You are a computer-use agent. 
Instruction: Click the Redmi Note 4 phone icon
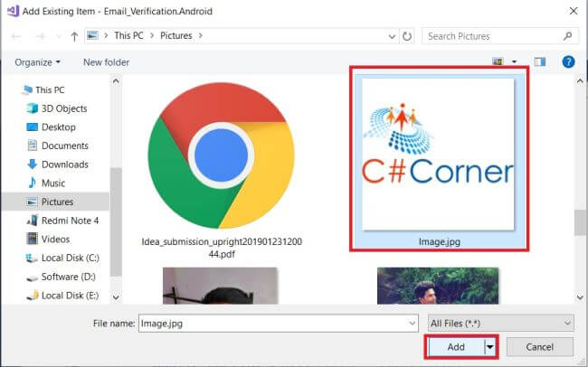pos(33,220)
